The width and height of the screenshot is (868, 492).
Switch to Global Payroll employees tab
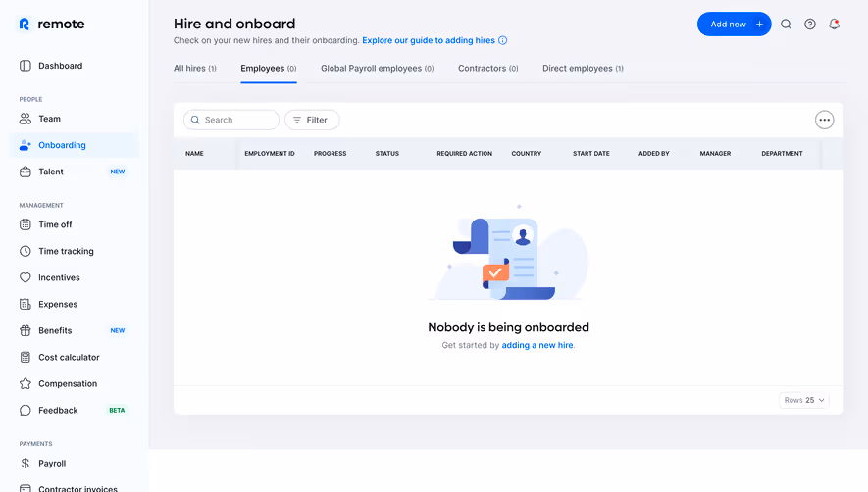coord(377,68)
